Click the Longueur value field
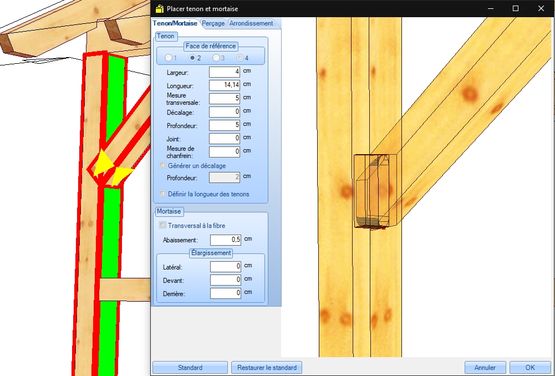The image size is (555, 376). pos(224,85)
